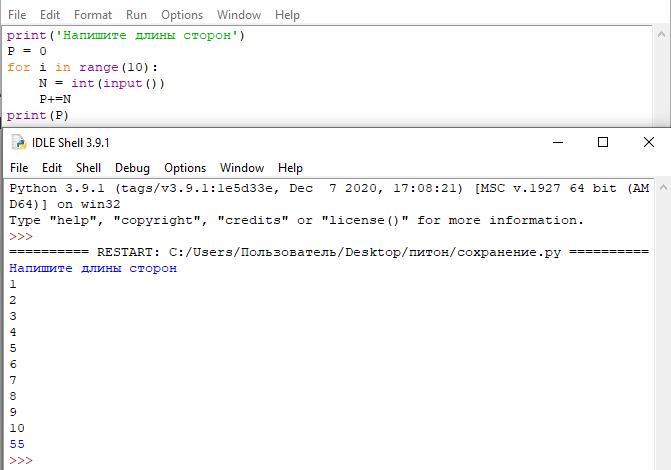Click the shell scrollbar up arrow
Screen dimensions: 671x470
(x=663, y=187)
